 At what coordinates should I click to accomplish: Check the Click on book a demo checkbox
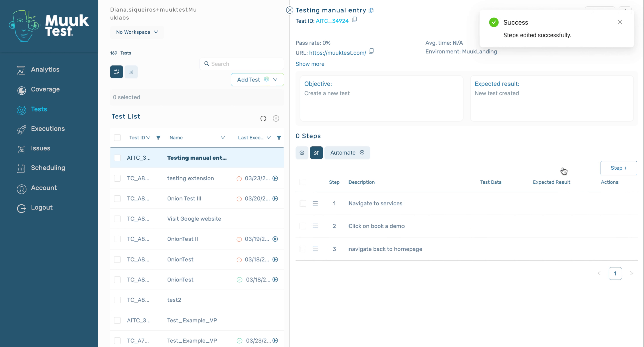(303, 226)
